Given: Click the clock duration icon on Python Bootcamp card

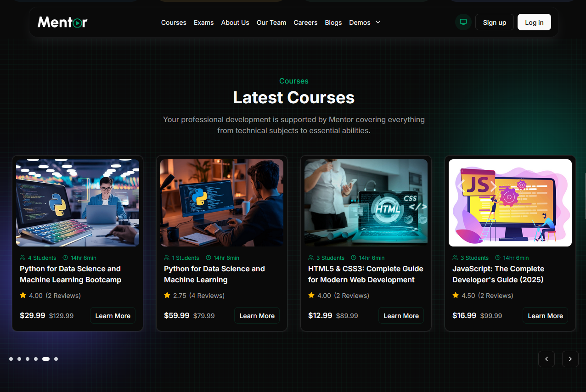Looking at the screenshot, I should pos(65,258).
